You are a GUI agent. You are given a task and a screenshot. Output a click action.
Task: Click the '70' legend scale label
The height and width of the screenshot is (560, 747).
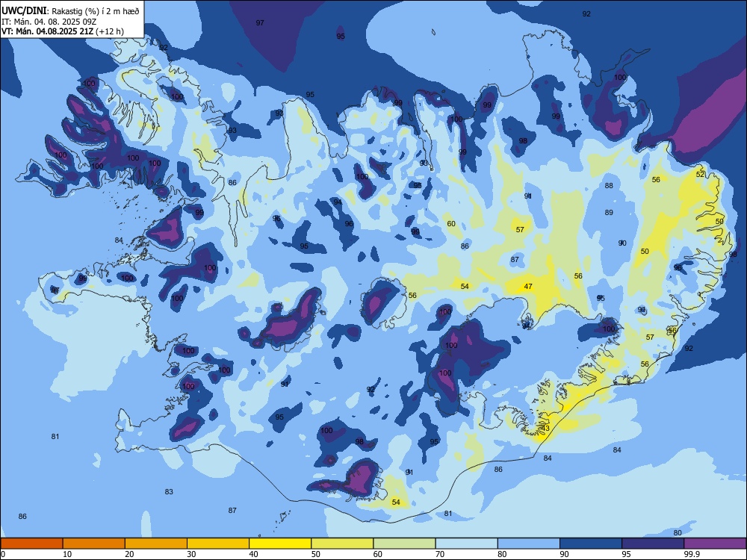[440, 554]
